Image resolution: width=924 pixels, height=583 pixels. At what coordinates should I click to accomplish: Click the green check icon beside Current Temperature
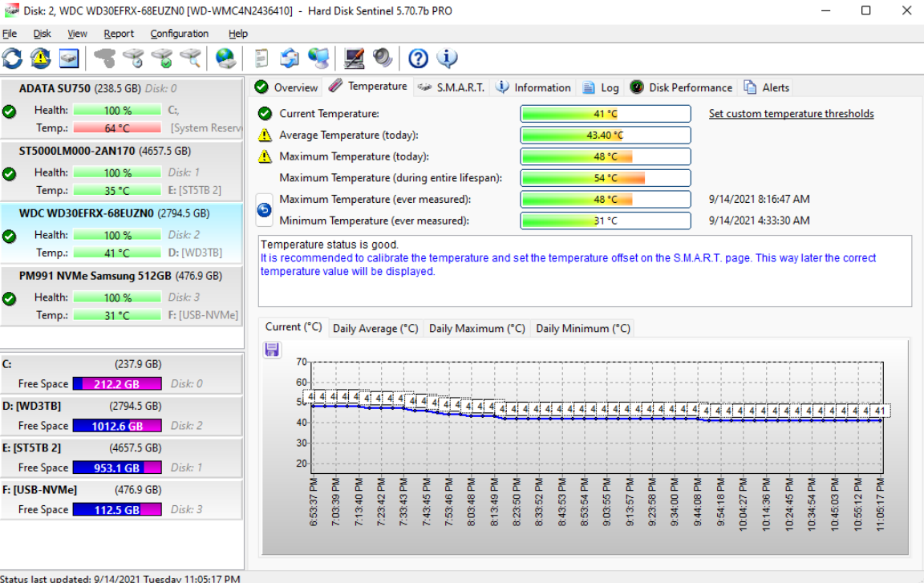[x=265, y=114]
